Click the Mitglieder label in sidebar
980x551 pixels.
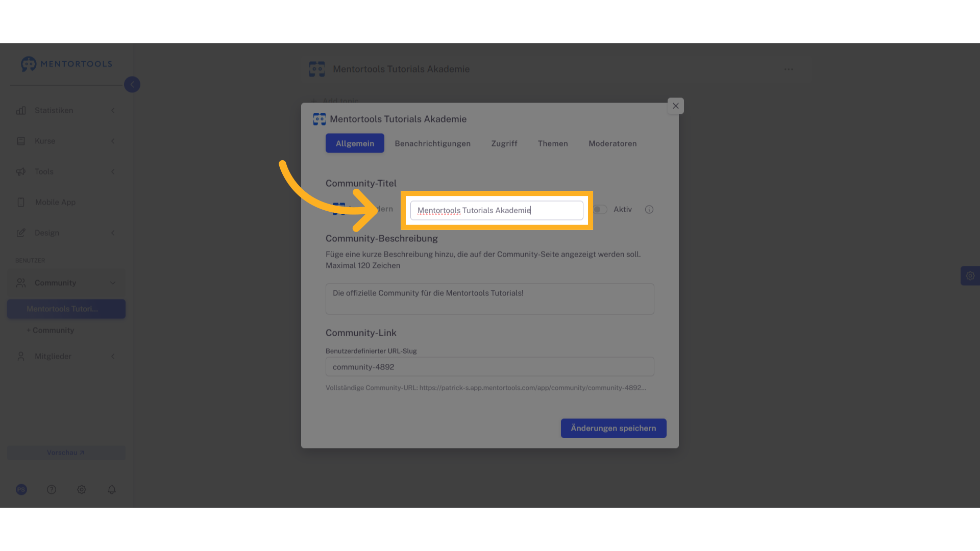click(53, 356)
